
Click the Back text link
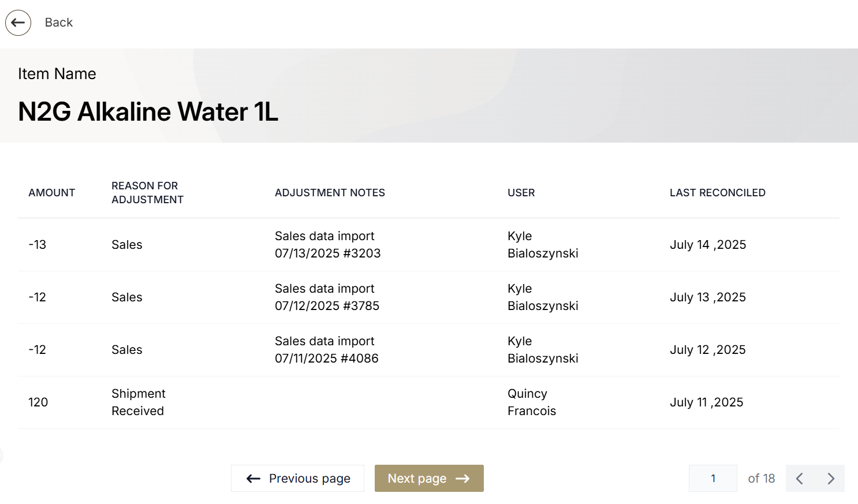pyautogui.click(x=59, y=23)
